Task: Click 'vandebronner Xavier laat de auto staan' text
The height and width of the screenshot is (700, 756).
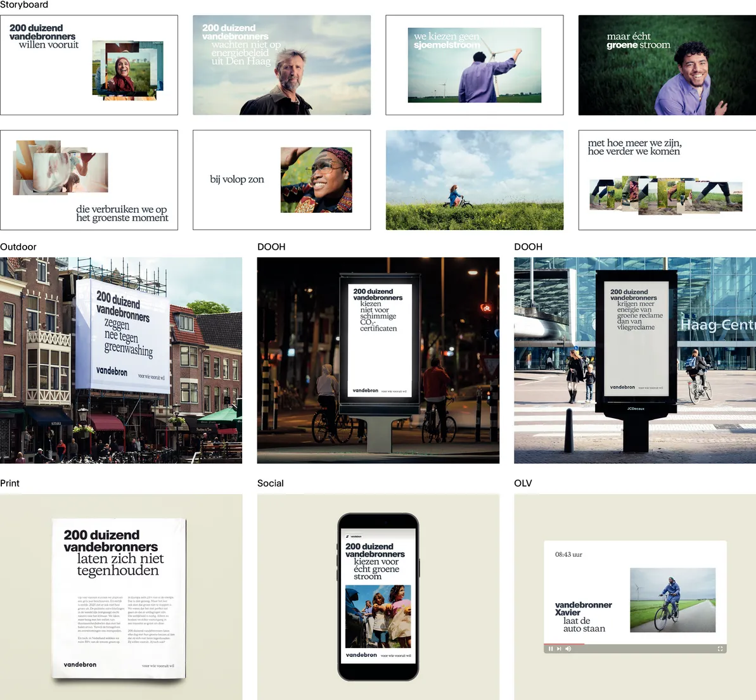Action: (x=584, y=616)
